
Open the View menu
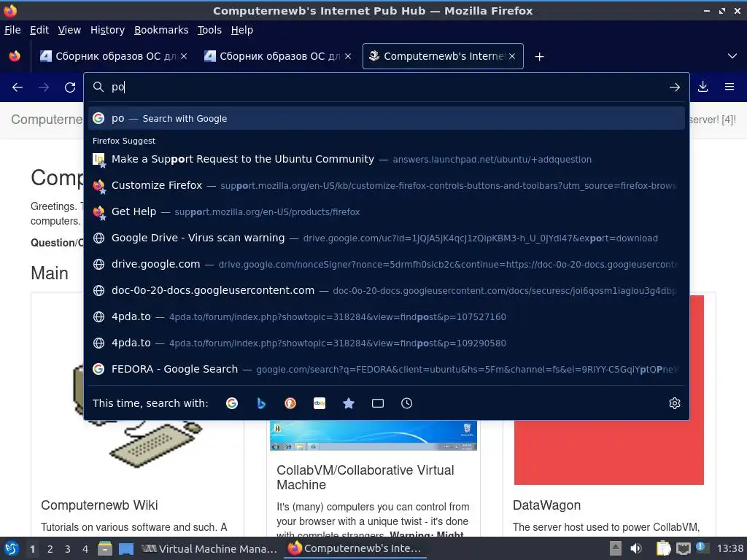click(69, 30)
